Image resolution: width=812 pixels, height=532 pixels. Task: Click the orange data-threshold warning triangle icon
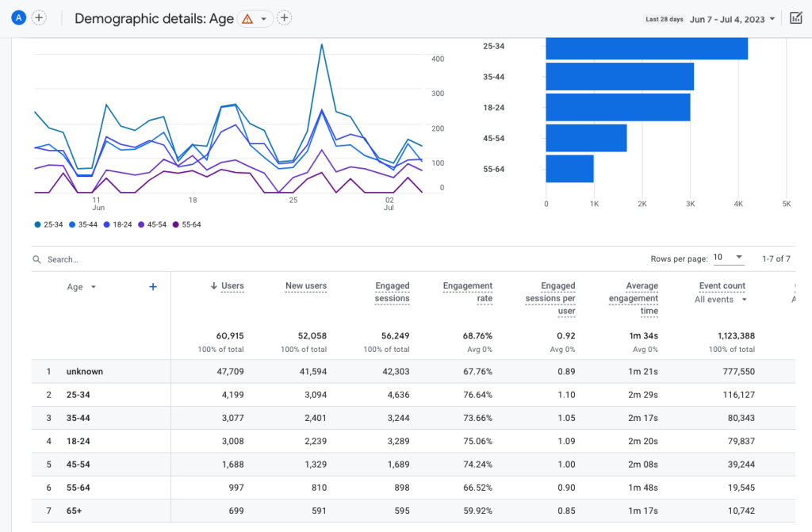[246, 17]
